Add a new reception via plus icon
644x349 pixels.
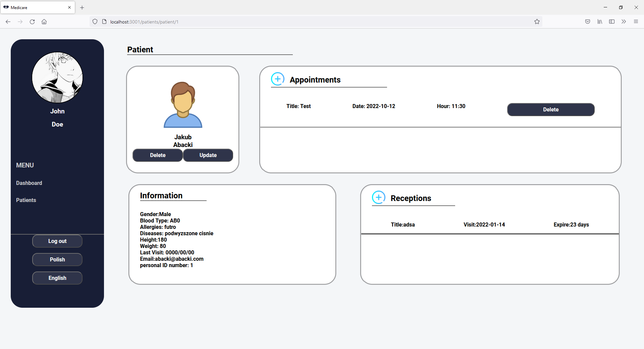(378, 198)
